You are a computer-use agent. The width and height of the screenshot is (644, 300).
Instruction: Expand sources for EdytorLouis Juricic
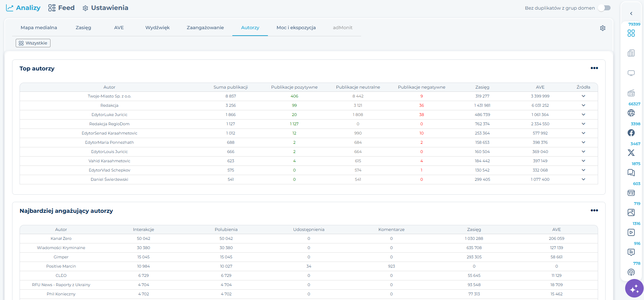point(584,152)
